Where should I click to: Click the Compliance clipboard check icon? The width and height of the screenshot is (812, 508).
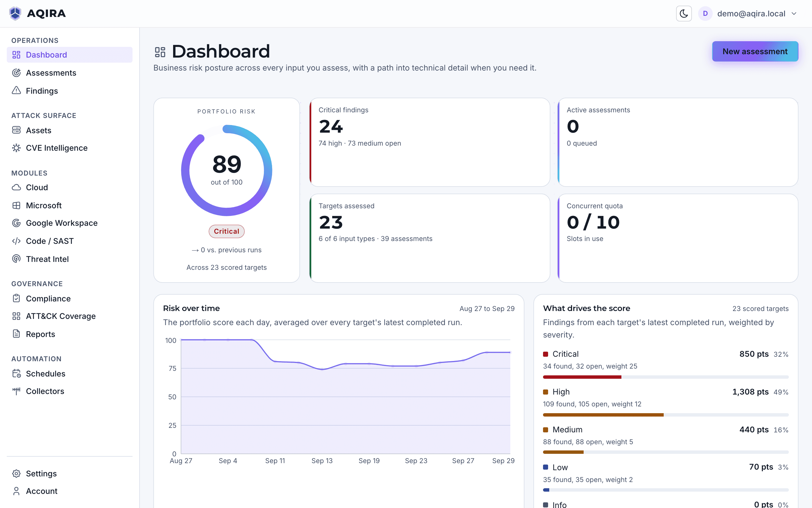pos(16,298)
